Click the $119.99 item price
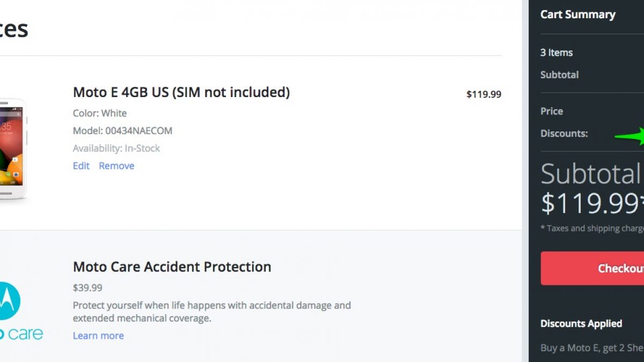Screen dimensions: 644x362 [484, 94]
